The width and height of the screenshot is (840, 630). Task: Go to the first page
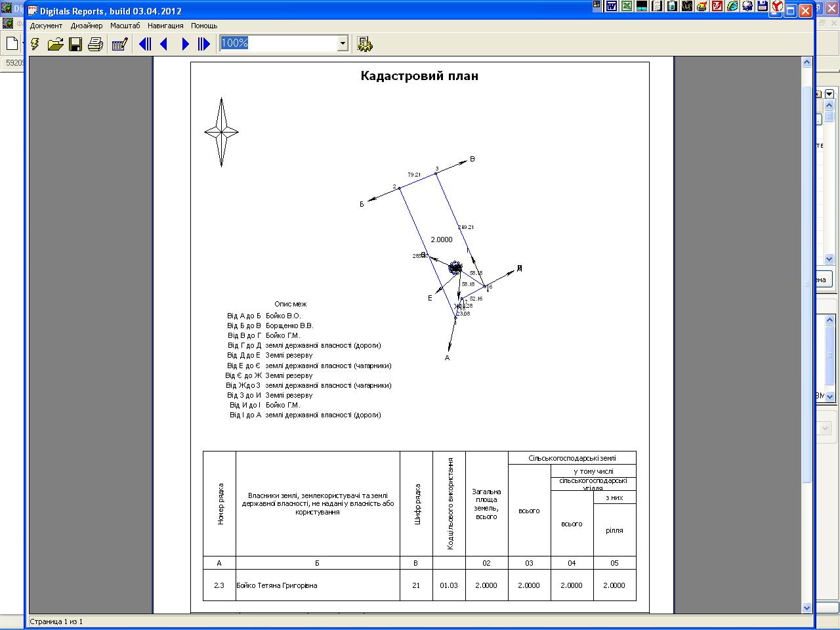coord(145,44)
